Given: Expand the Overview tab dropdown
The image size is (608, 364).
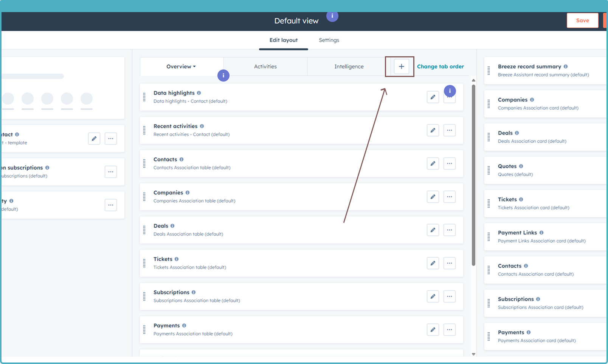Looking at the screenshot, I should pos(181,66).
